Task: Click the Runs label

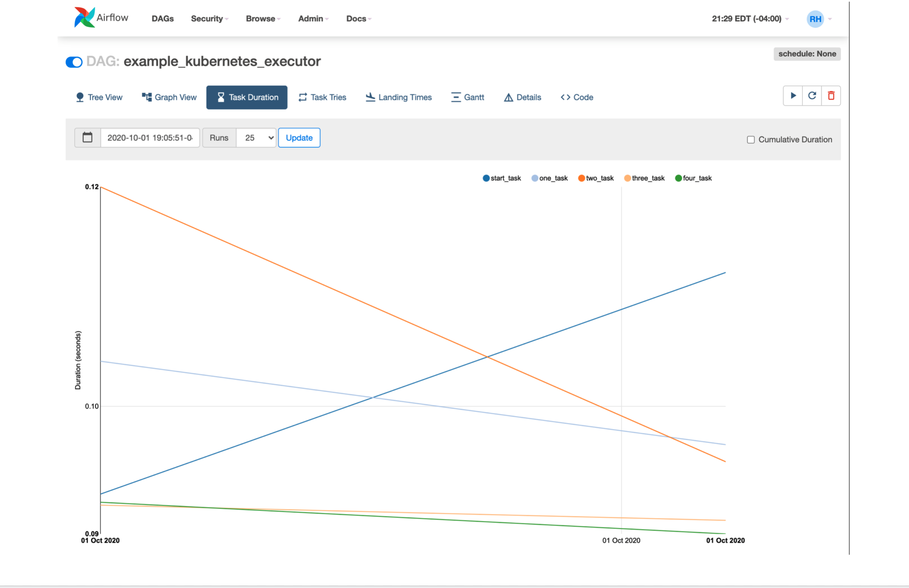Action: [x=219, y=138]
